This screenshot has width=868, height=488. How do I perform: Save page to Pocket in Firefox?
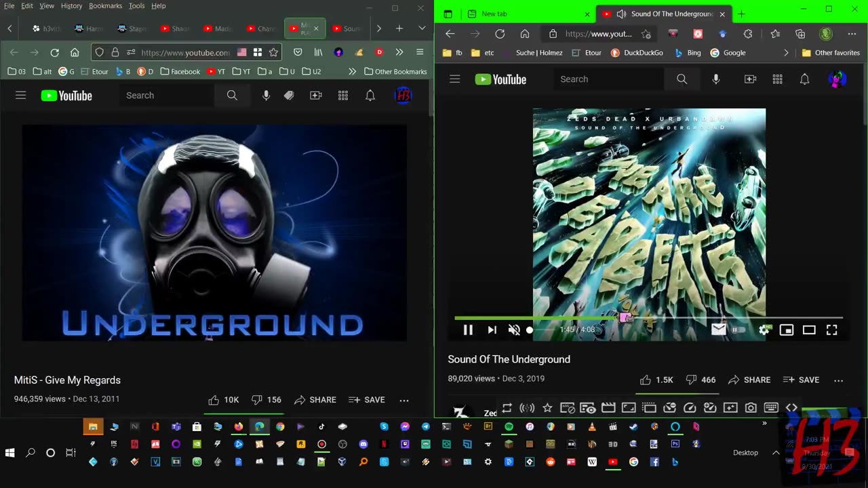point(298,52)
